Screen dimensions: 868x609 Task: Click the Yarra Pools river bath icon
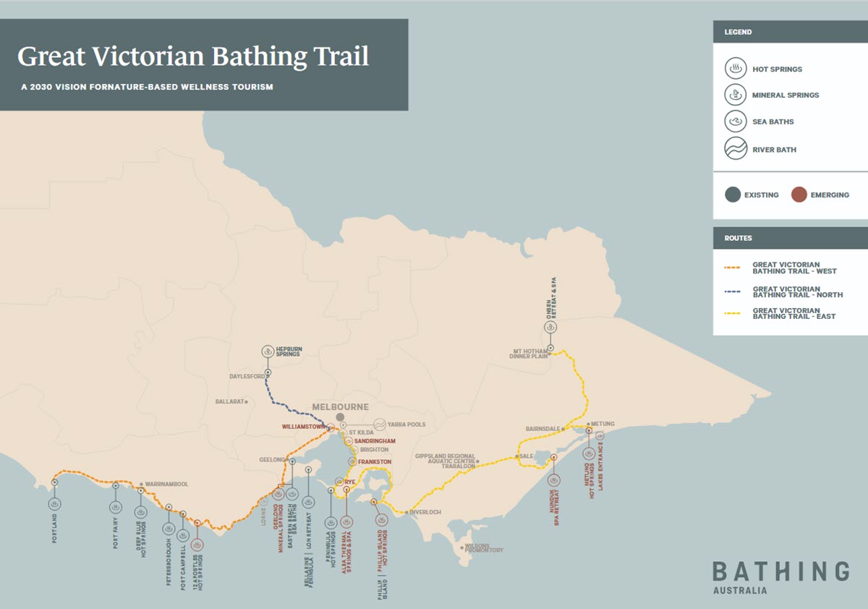pyautogui.click(x=379, y=425)
